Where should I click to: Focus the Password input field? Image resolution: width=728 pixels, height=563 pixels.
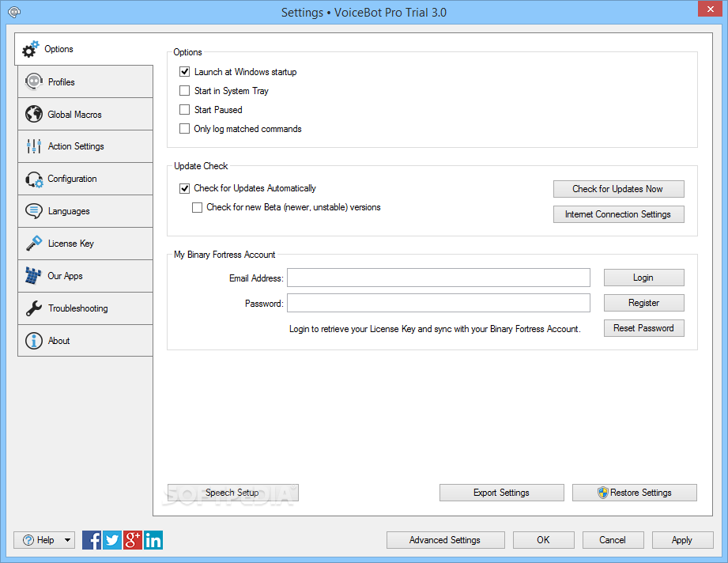coord(438,303)
